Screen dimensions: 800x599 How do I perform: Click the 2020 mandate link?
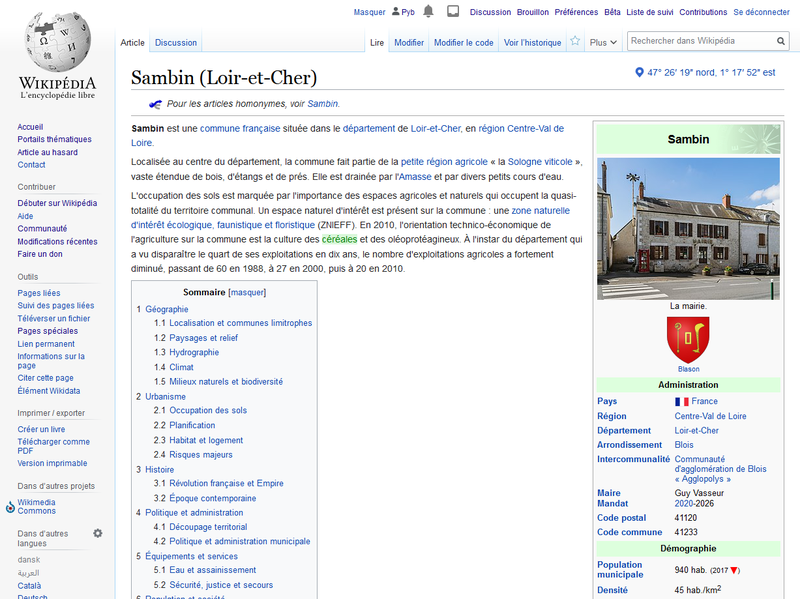pos(684,504)
